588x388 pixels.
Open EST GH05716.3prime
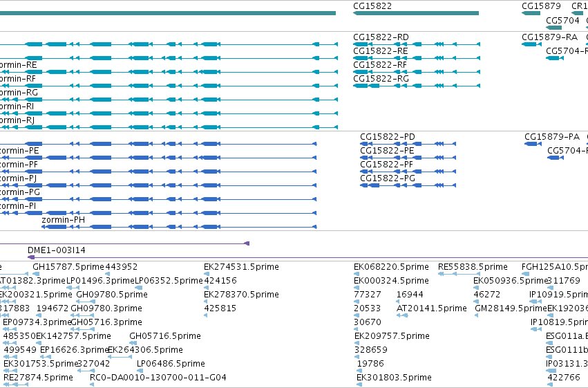point(106,322)
